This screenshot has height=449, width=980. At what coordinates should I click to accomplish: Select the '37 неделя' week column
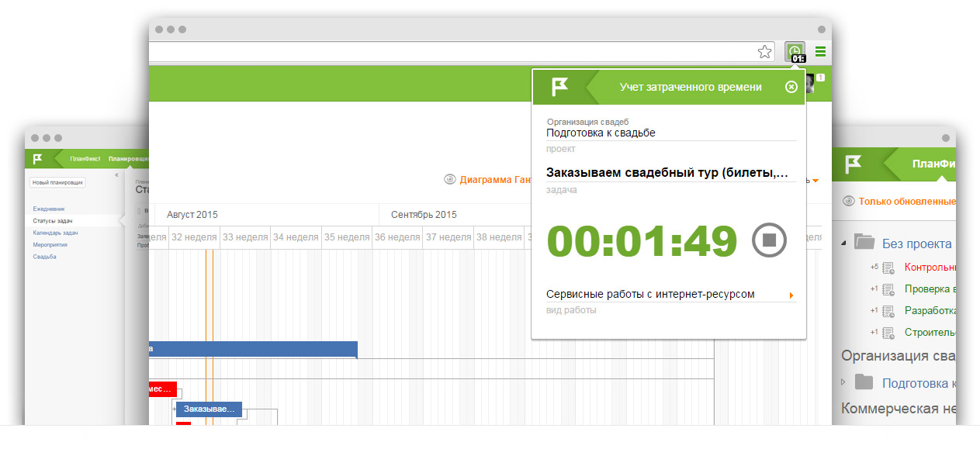pyautogui.click(x=448, y=237)
